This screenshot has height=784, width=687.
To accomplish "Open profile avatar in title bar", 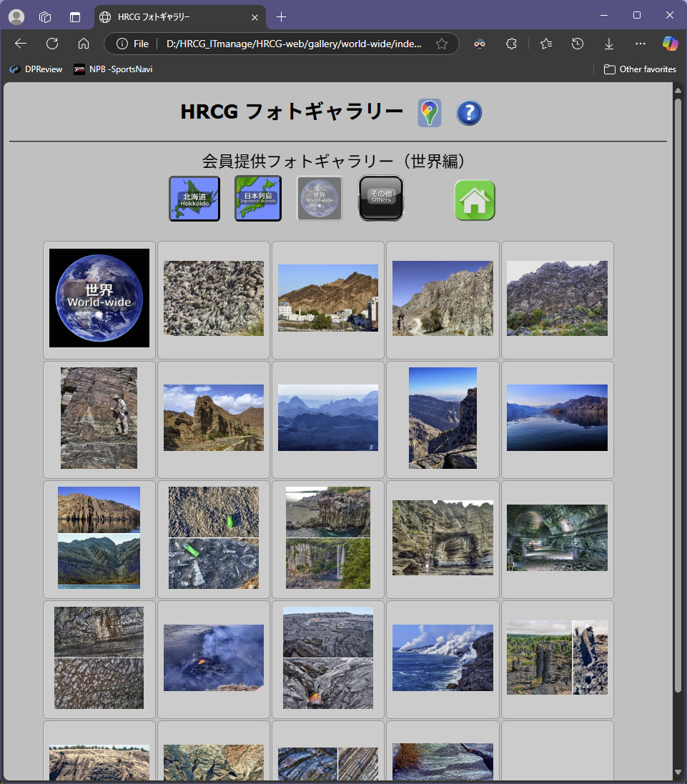I will 16,17.
